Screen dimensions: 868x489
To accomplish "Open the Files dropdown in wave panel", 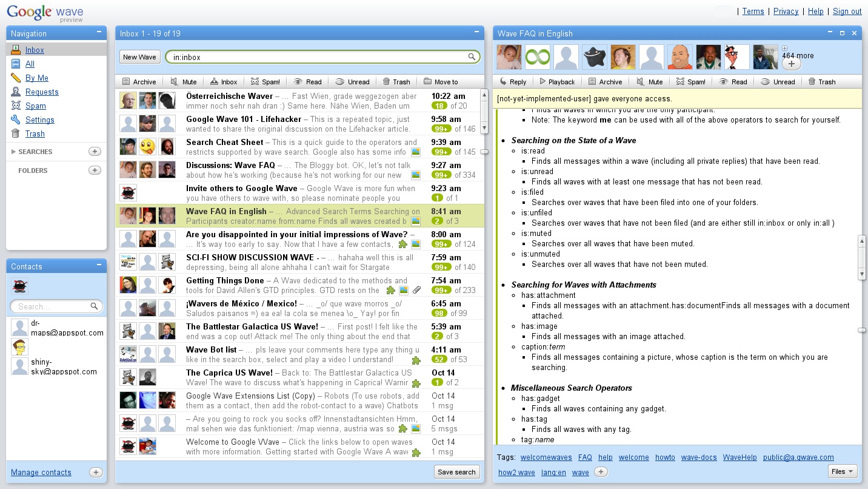I will tap(843, 471).
